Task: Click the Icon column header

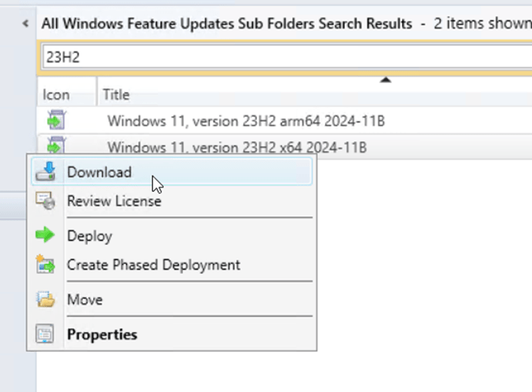Action: click(x=56, y=95)
